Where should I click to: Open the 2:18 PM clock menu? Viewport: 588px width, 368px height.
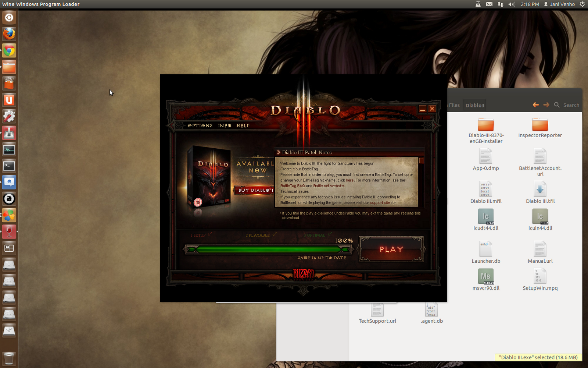tap(530, 4)
